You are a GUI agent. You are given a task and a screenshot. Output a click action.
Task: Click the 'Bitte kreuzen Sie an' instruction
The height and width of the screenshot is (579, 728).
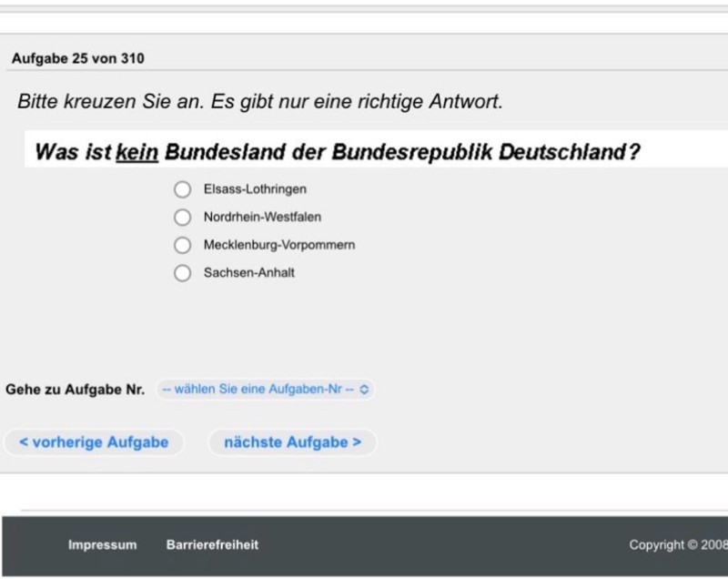[x=259, y=102]
